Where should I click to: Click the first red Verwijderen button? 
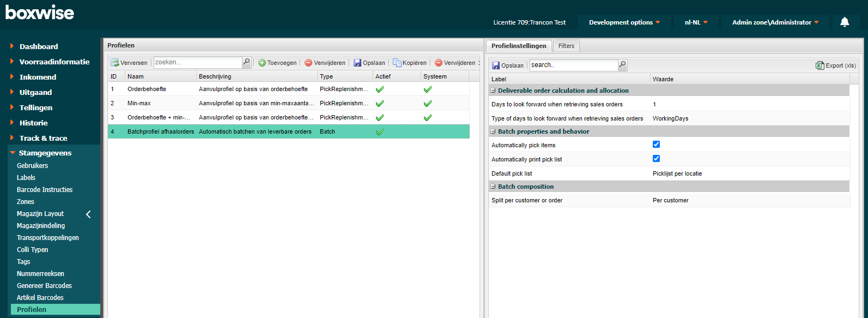pos(325,63)
